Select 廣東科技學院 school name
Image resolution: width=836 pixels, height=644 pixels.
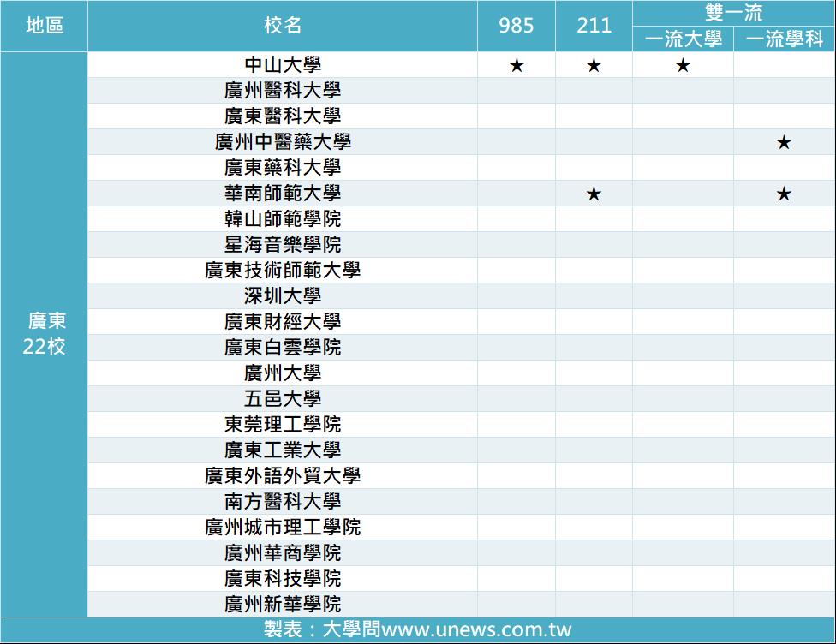pos(283,578)
